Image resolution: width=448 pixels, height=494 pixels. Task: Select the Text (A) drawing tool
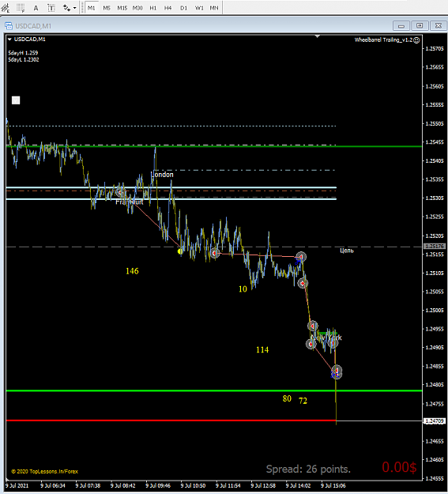tap(36, 8)
